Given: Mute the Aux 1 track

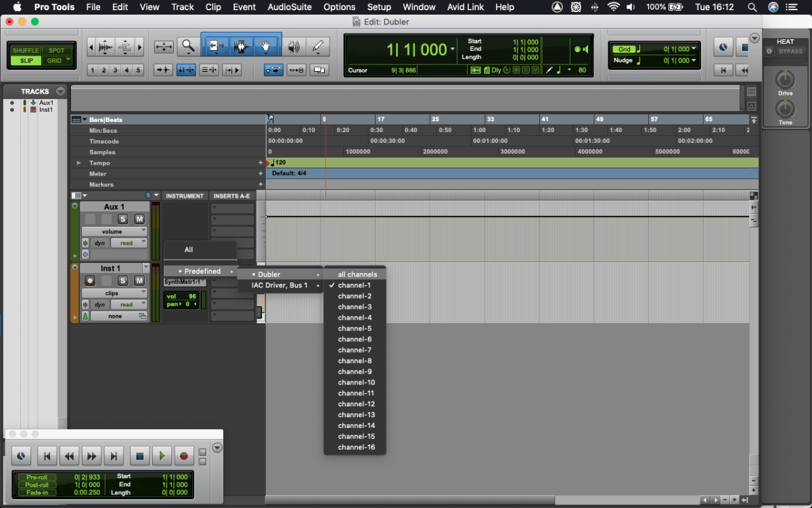Looking at the screenshot, I should click(x=139, y=219).
